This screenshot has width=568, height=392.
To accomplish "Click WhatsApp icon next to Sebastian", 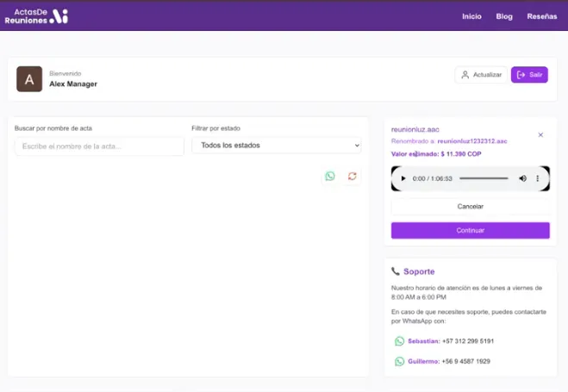I will click(x=399, y=341).
